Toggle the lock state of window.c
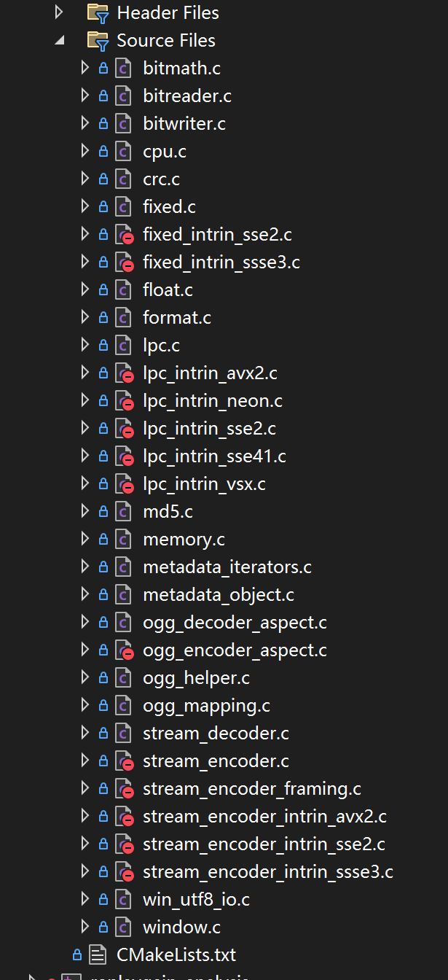 coord(102,927)
